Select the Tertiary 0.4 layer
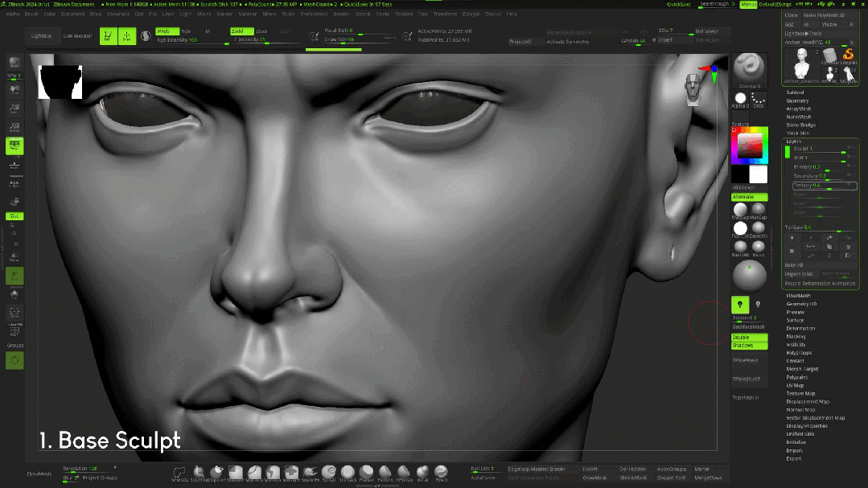This screenshot has height=488, width=868. (825, 186)
